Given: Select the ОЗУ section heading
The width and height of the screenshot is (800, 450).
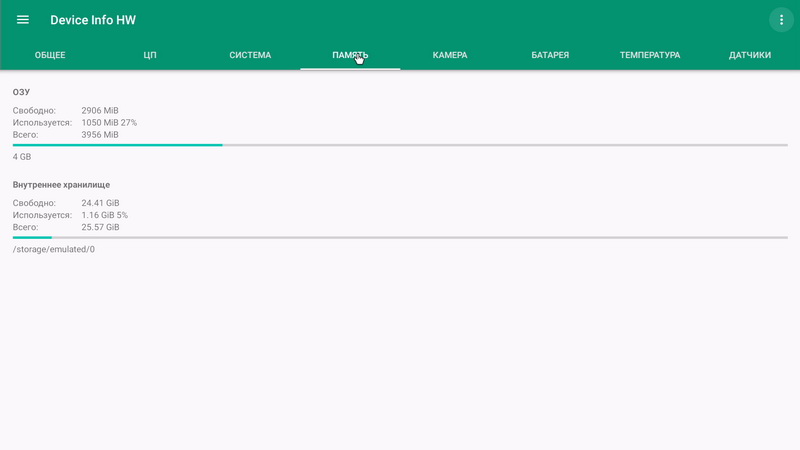Looking at the screenshot, I should pos(21,92).
